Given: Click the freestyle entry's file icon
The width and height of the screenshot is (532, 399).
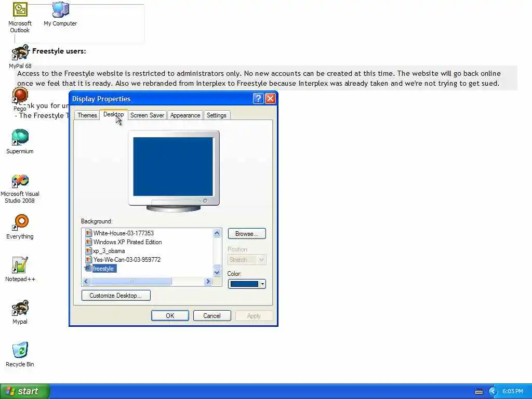Looking at the screenshot, I should [x=88, y=268].
